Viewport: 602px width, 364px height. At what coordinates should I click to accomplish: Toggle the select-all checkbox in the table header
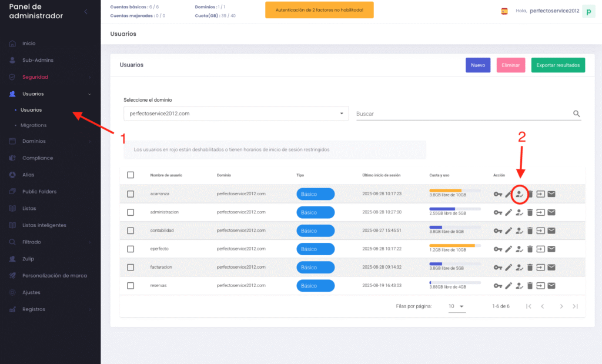(x=131, y=175)
